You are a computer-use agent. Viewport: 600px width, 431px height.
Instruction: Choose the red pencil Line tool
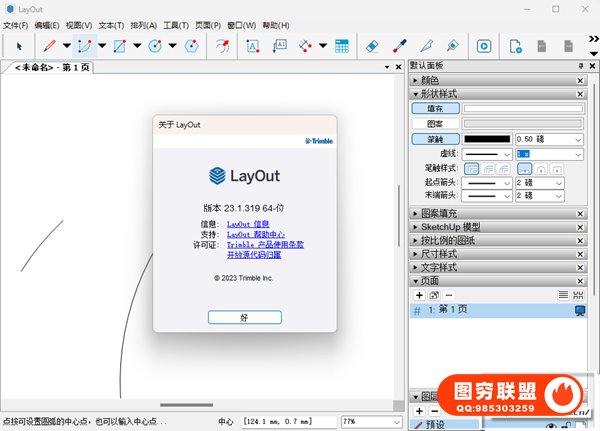(x=48, y=45)
